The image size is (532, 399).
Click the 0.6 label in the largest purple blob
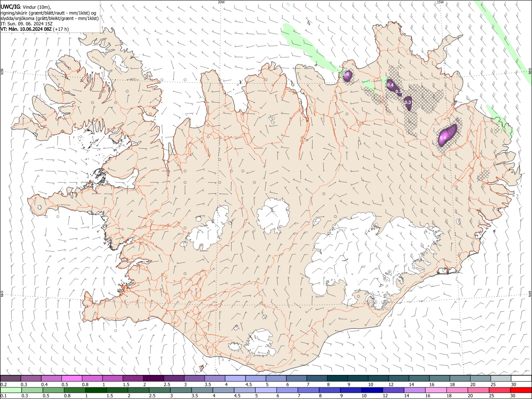tap(443, 138)
